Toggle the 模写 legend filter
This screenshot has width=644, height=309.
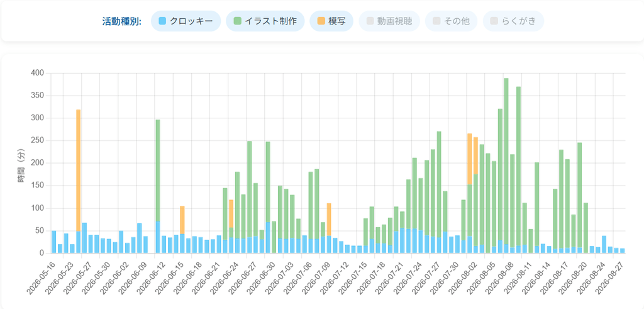point(331,21)
